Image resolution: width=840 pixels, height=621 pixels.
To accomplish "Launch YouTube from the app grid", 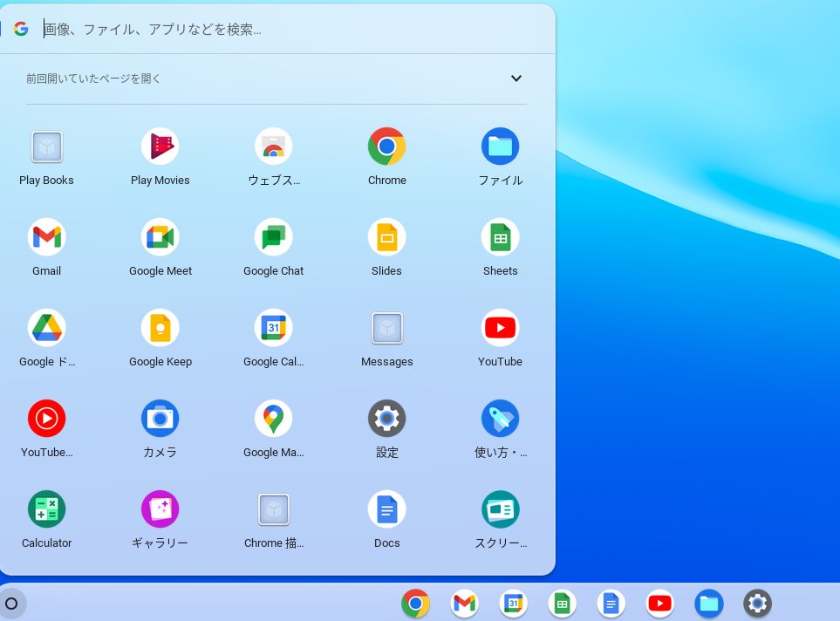I will click(501, 327).
